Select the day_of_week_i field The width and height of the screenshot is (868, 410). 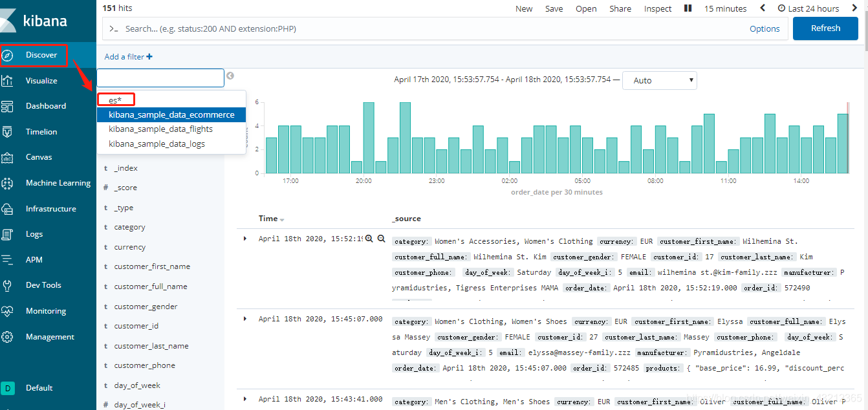[140, 405]
